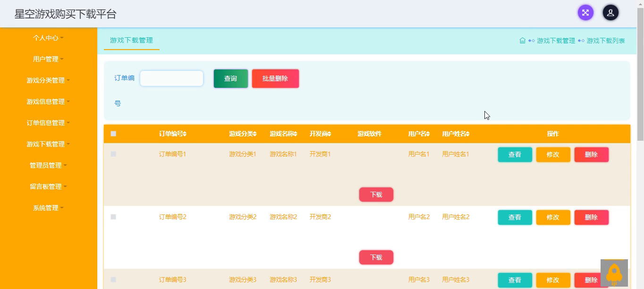The width and height of the screenshot is (644, 289).
Task: Check the 订单编号2 row checkbox
Action: [113, 217]
